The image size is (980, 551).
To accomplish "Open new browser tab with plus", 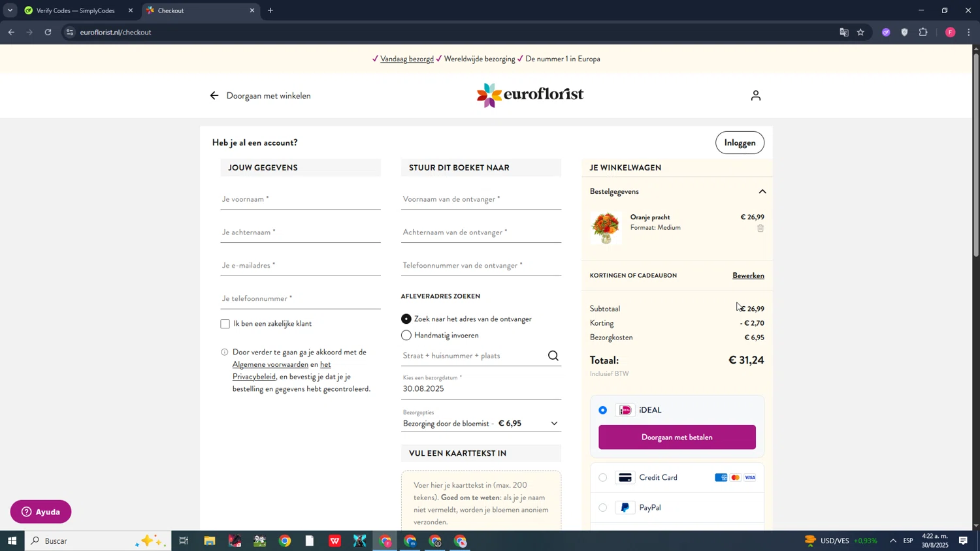I will pos(270,10).
